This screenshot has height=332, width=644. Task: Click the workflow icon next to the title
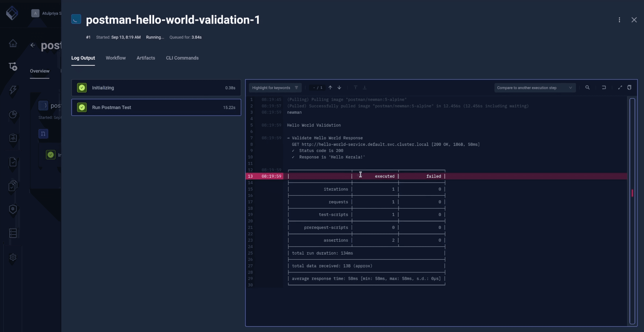(76, 19)
